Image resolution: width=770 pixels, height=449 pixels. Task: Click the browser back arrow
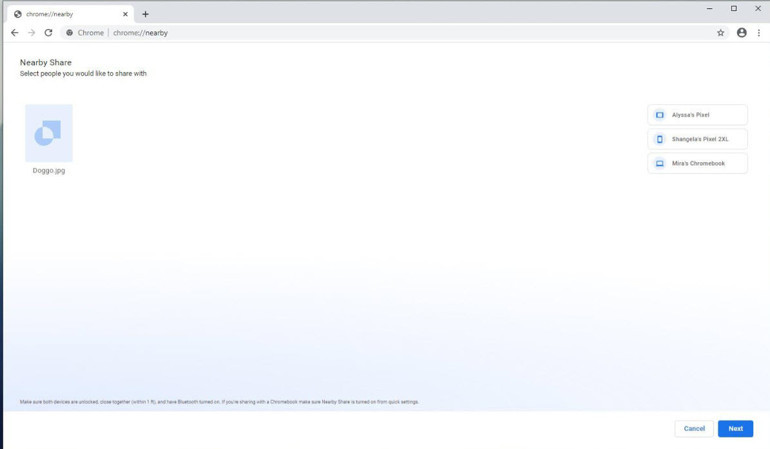(14, 33)
